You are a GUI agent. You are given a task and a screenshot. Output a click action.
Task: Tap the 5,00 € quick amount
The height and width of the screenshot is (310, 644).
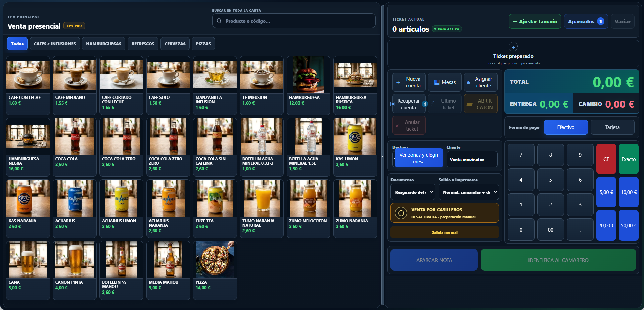pos(606,192)
